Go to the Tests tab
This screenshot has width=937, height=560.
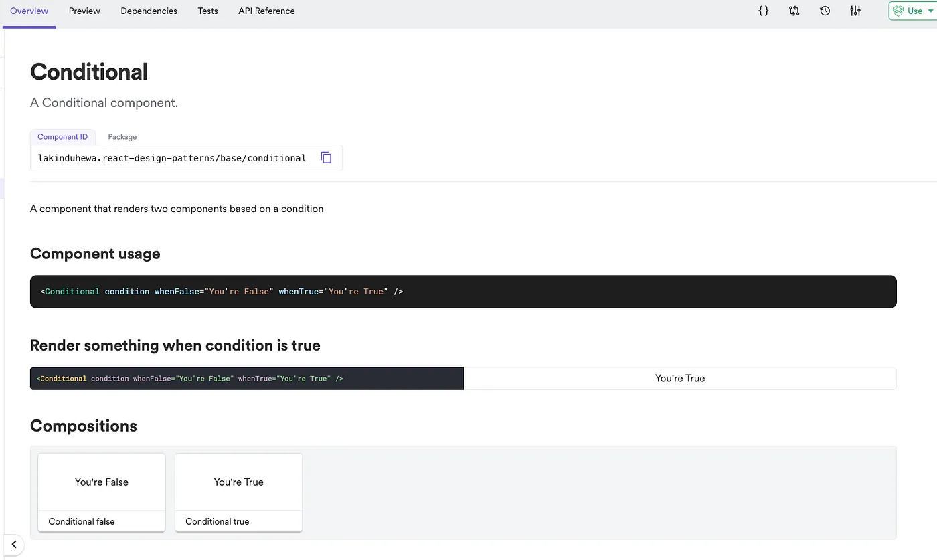(207, 11)
